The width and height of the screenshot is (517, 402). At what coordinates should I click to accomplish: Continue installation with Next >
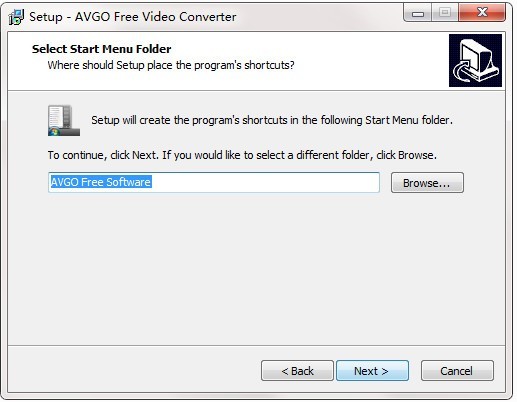coord(372,370)
